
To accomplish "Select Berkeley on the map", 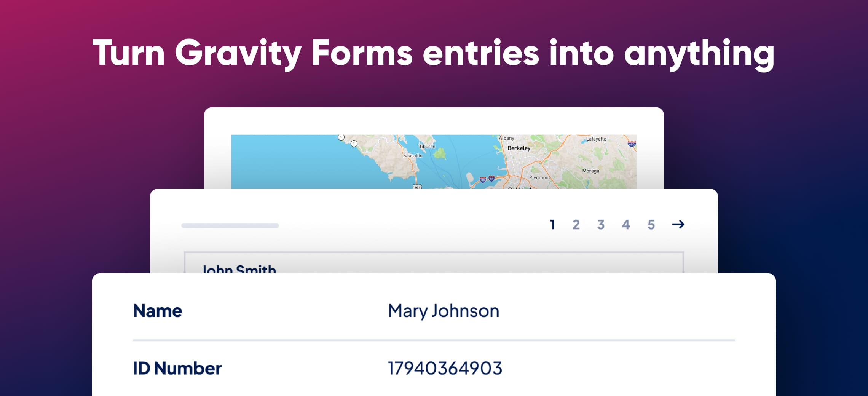I will [x=519, y=148].
